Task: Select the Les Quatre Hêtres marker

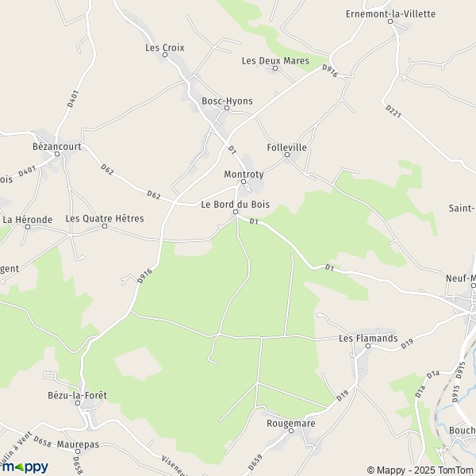Action: pyautogui.click(x=105, y=226)
